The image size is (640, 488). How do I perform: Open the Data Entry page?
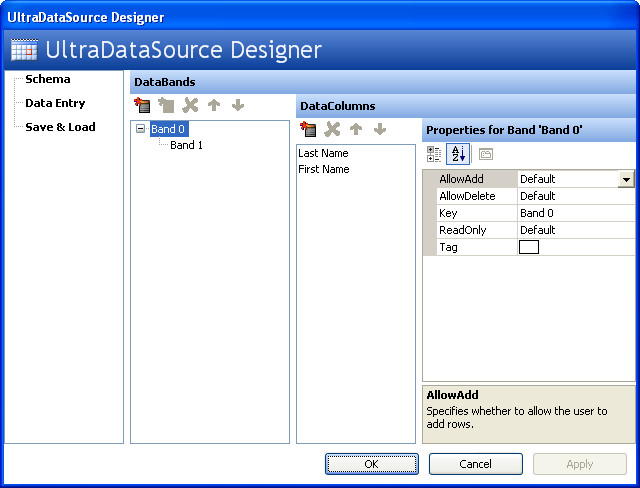[55, 103]
